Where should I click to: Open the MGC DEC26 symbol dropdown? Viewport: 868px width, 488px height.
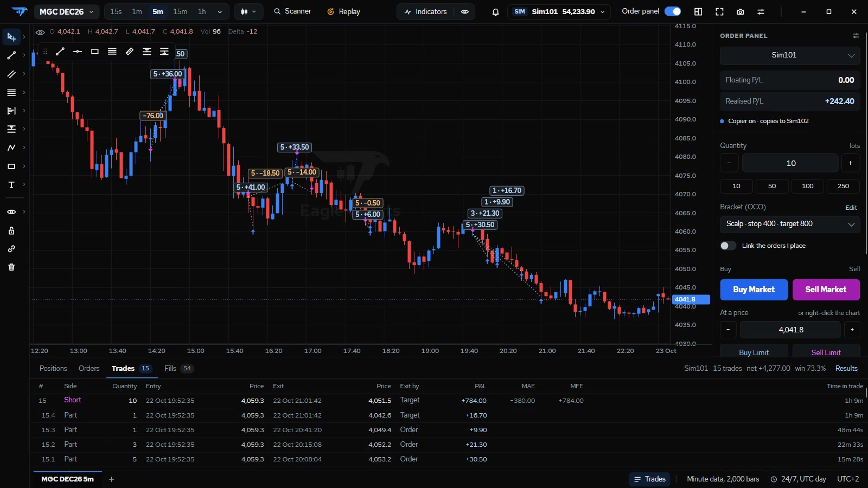click(x=66, y=11)
